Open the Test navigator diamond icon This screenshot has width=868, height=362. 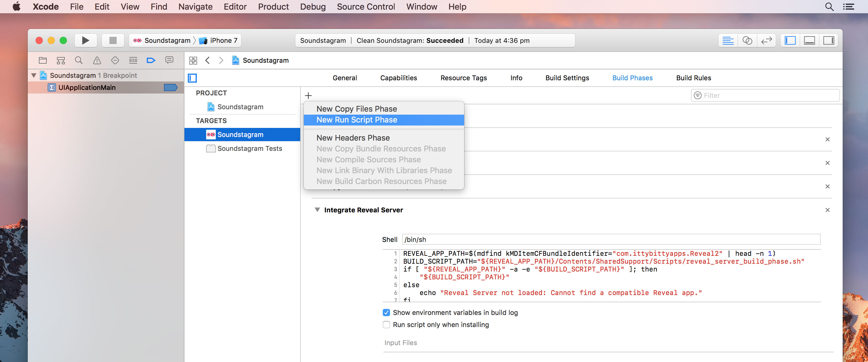click(115, 60)
